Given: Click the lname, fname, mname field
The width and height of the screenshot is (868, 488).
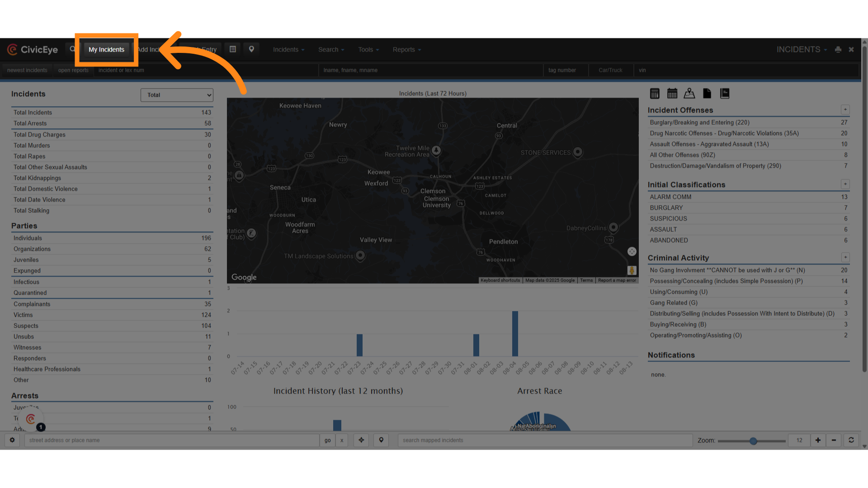Looking at the screenshot, I should pos(431,70).
